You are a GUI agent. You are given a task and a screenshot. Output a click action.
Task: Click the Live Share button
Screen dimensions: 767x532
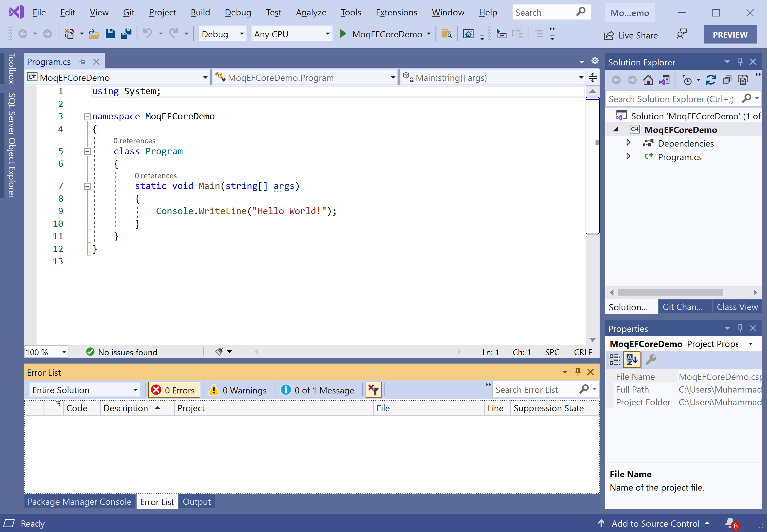(631, 35)
